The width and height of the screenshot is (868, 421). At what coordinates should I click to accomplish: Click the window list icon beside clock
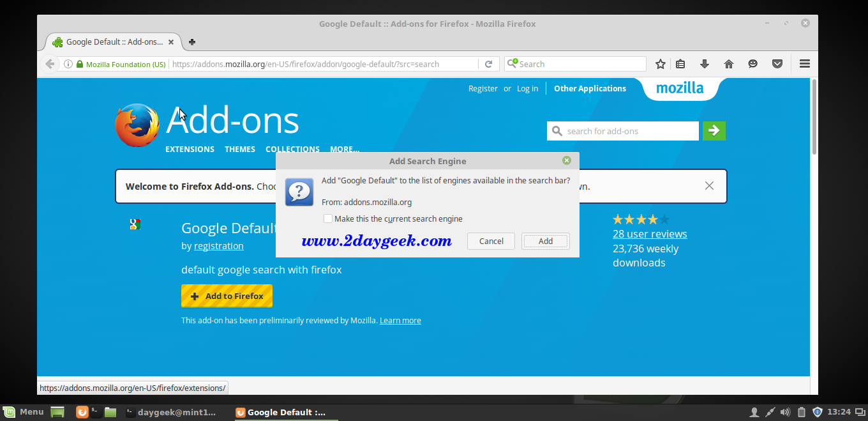tap(860, 412)
